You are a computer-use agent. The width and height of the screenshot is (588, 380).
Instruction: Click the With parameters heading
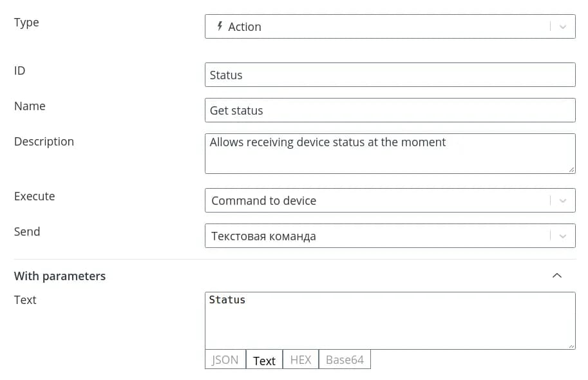(x=60, y=276)
